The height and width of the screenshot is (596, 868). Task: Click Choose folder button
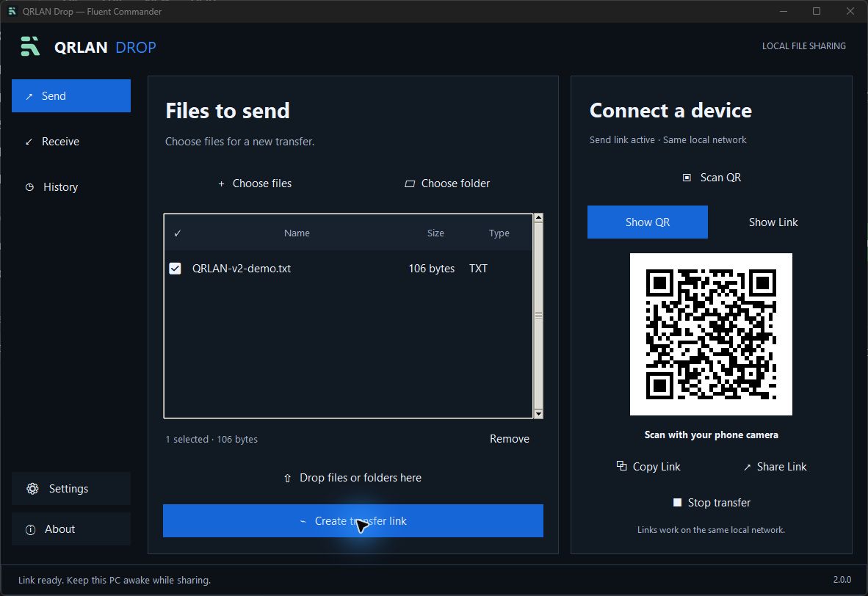point(447,183)
